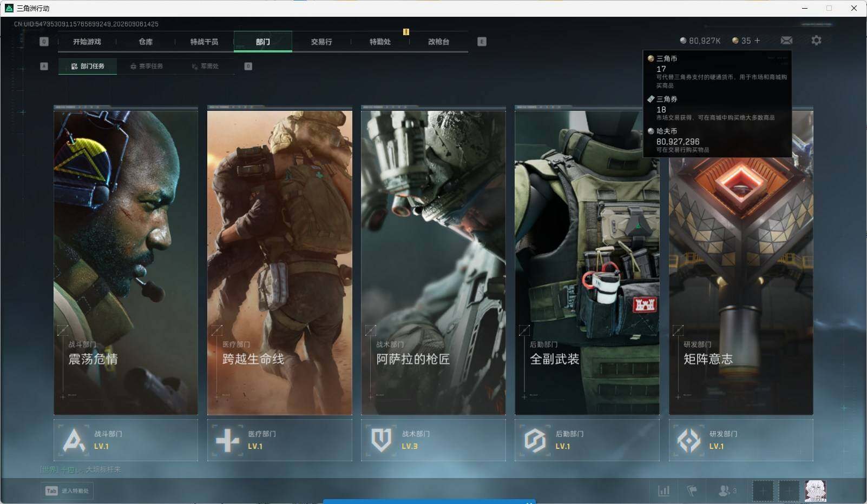Click the 医疗部门 cross emblem icon
Screen dimensions: 867x504
pos(227,440)
